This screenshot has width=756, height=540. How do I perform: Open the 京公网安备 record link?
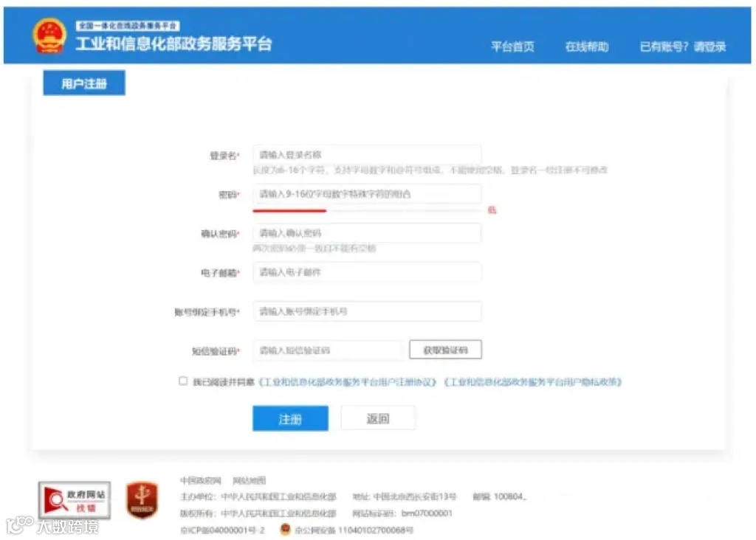(x=354, y=530)
